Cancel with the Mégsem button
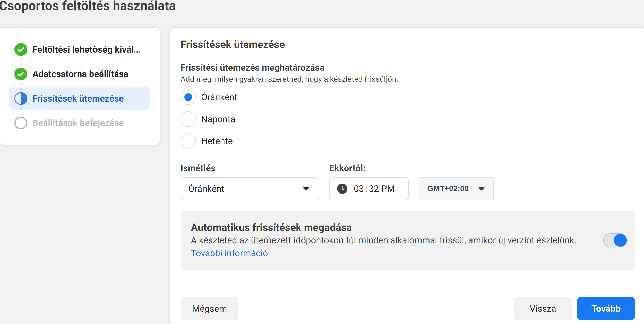This screenshot has height=324, width=644. [x=209, y=308]
